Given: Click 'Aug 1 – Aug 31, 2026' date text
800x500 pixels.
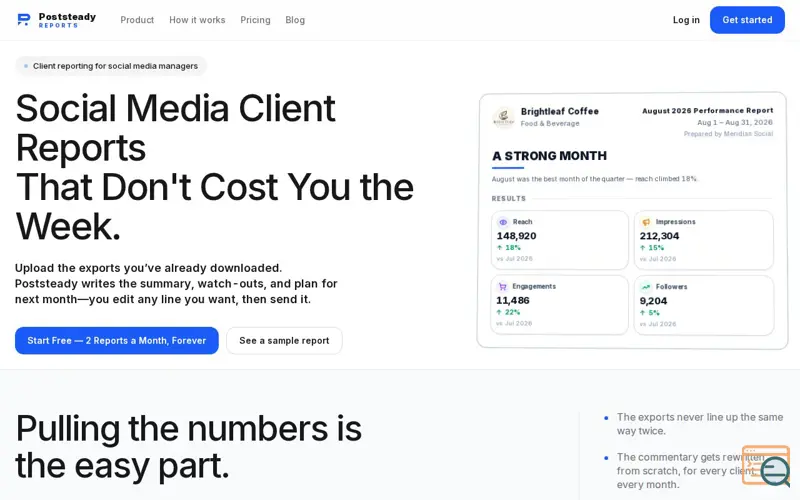Looking at the screenshot, I should [735, 122].
